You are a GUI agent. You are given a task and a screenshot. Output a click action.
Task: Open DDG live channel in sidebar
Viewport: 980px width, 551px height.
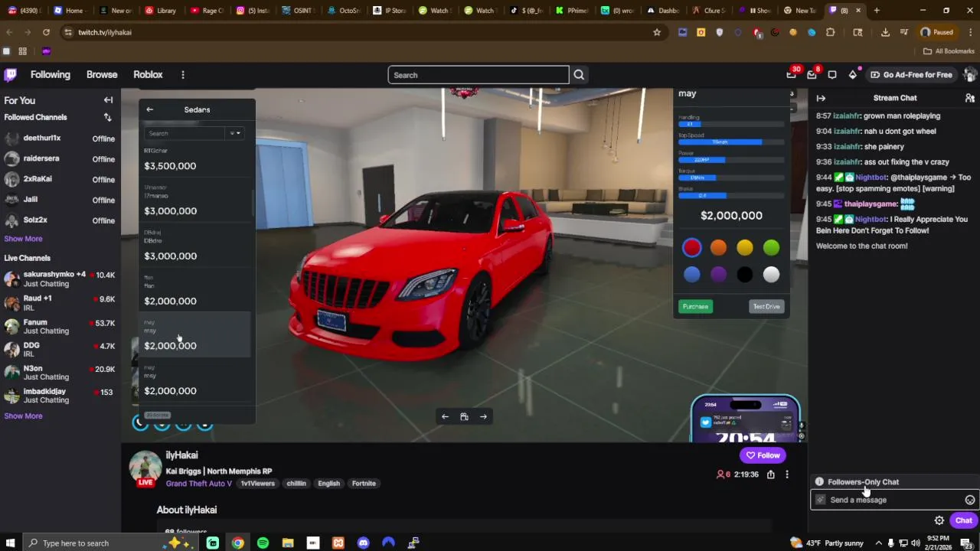pos(59,350)
